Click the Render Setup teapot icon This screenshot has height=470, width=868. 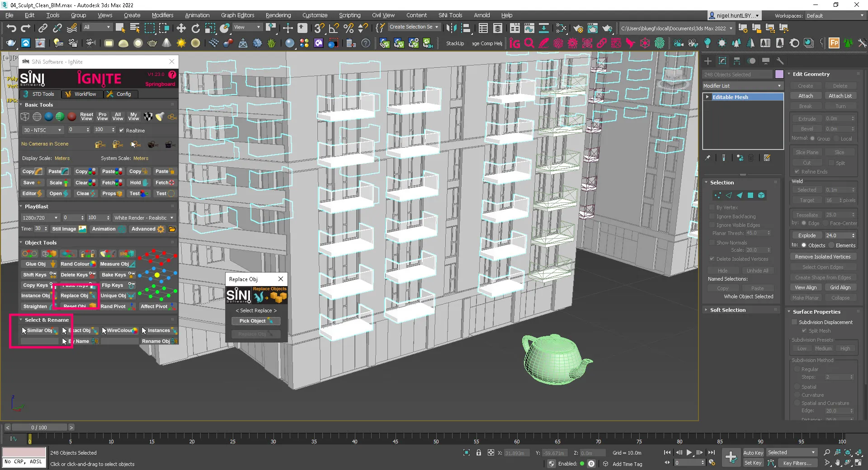click(x=578, y=28)
